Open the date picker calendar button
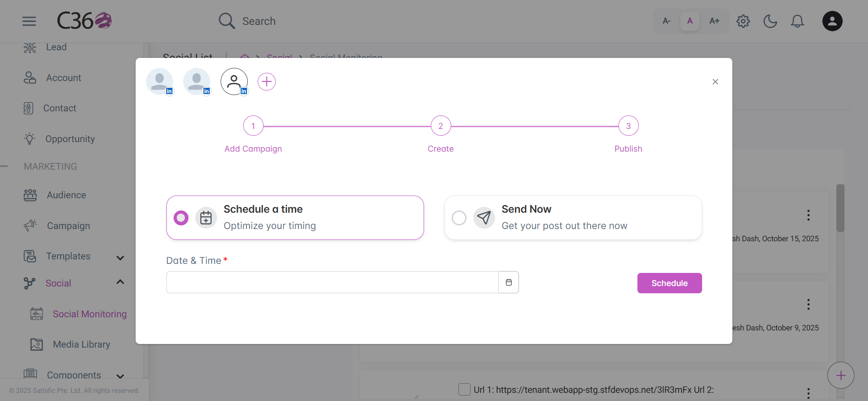Viewport: 868px width, 401px height. coord(509,282)
